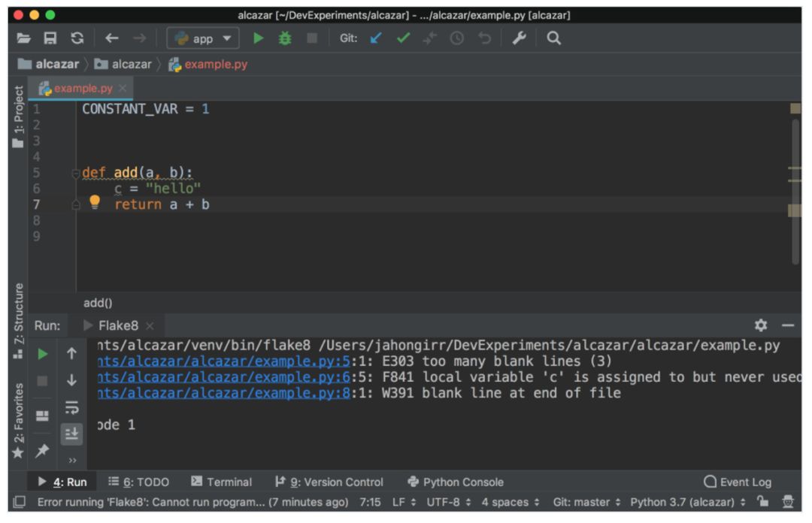Start debugging with the bug icon
812x523 pixels.
(284, 38)
